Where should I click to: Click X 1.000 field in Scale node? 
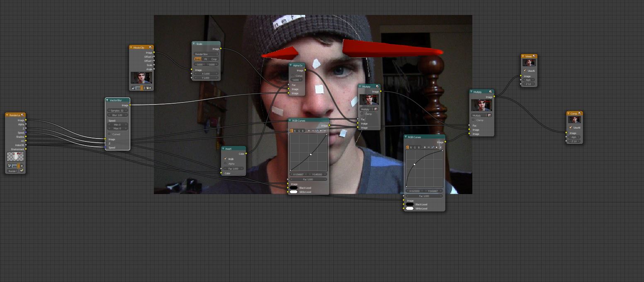point(206,74)
